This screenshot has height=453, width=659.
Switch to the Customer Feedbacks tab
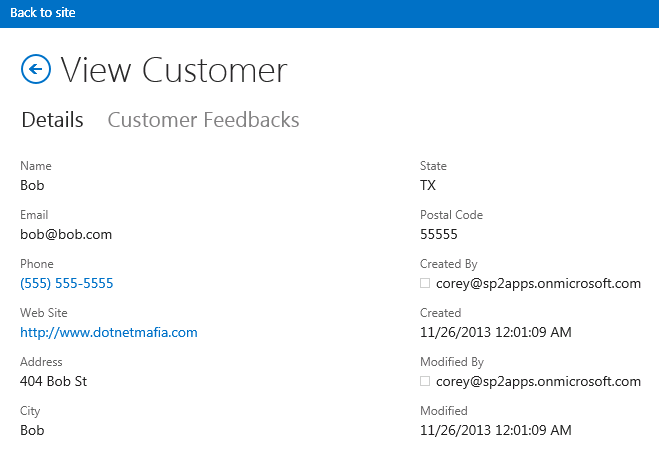203,120
